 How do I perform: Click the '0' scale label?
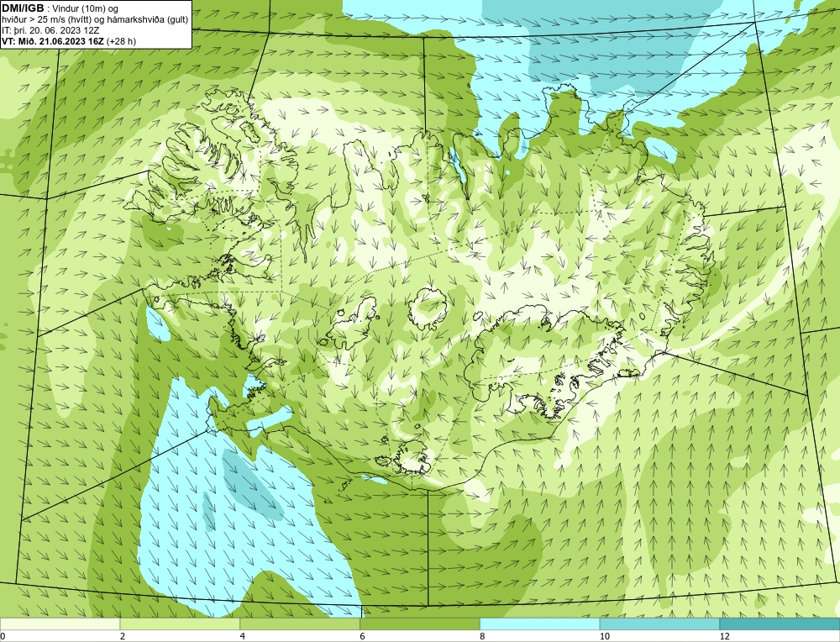click(3, 636)
